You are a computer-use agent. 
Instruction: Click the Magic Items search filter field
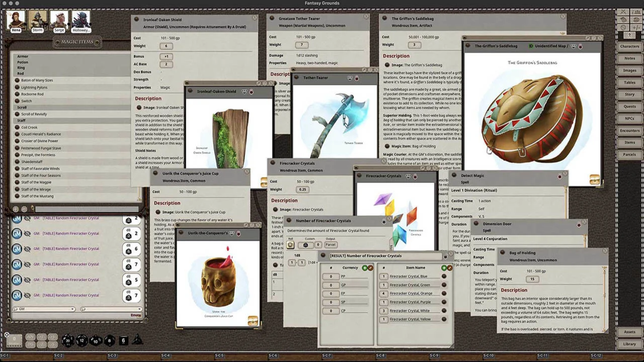coord(86,209)
